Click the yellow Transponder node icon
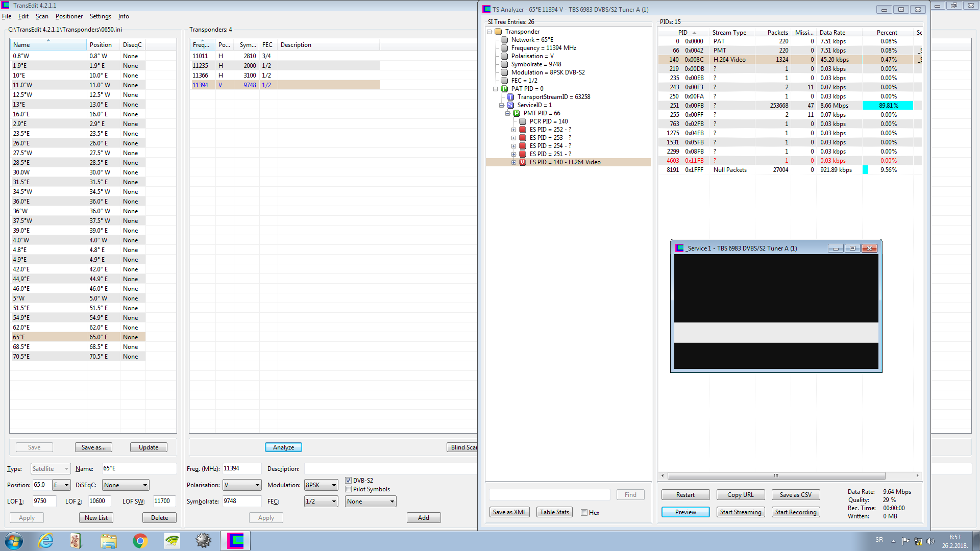980x551 pixels. point(498,32)
